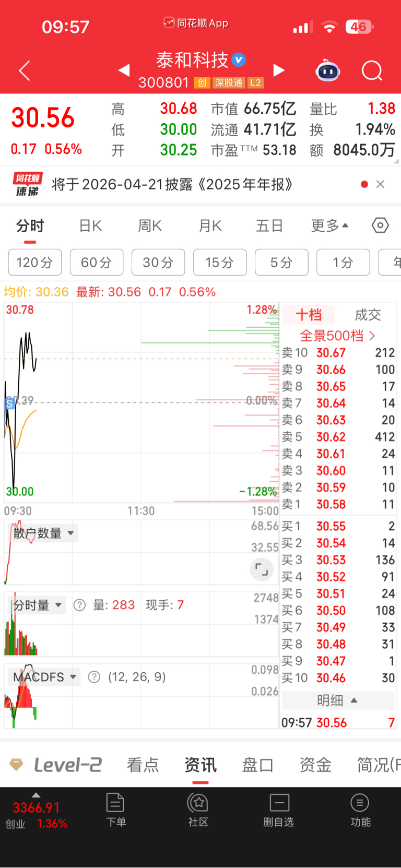401x868 pixels.
Task: Tap the blue verified badge beside 泰和科技
Action: point(239,60)
